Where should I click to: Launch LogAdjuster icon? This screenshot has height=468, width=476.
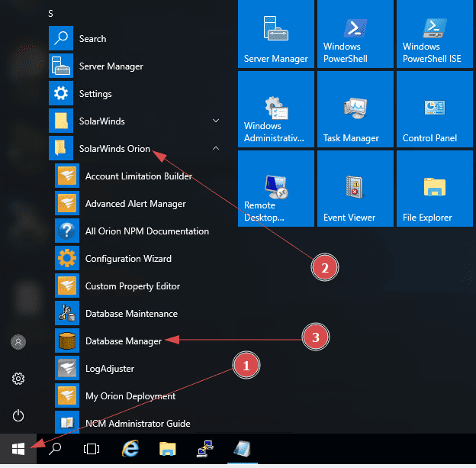[x=67, y=368]
